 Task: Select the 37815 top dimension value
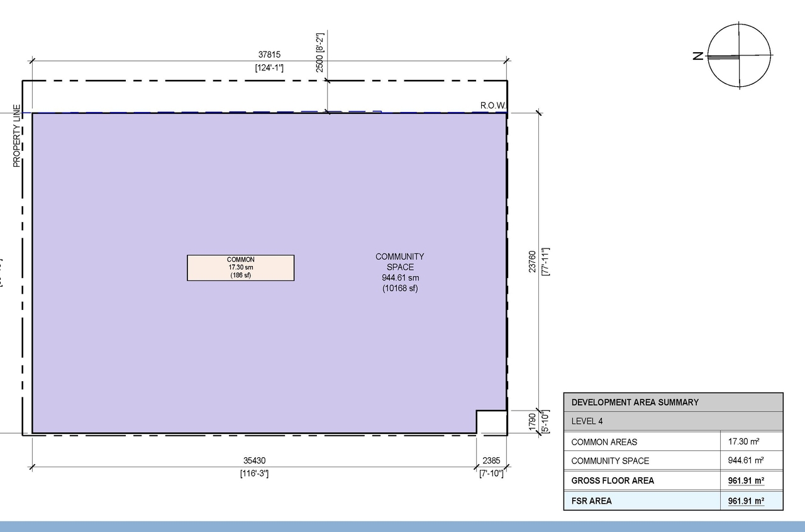pyautogui.click(x=269, y=55)
